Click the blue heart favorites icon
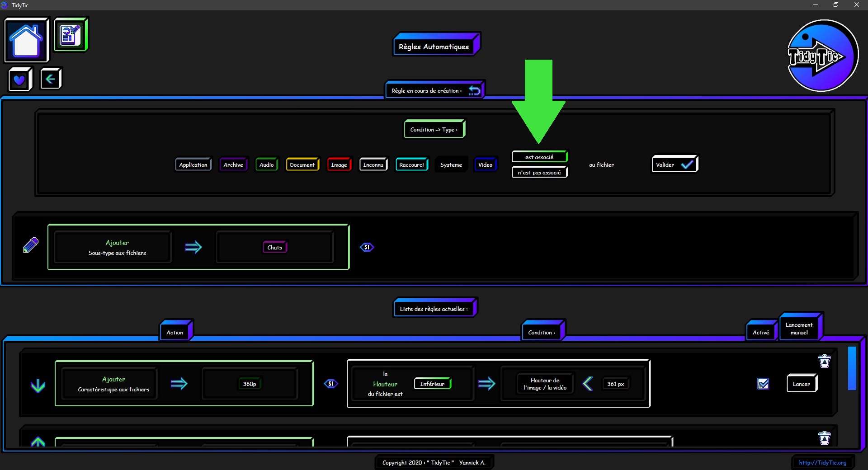 point(19,80)
